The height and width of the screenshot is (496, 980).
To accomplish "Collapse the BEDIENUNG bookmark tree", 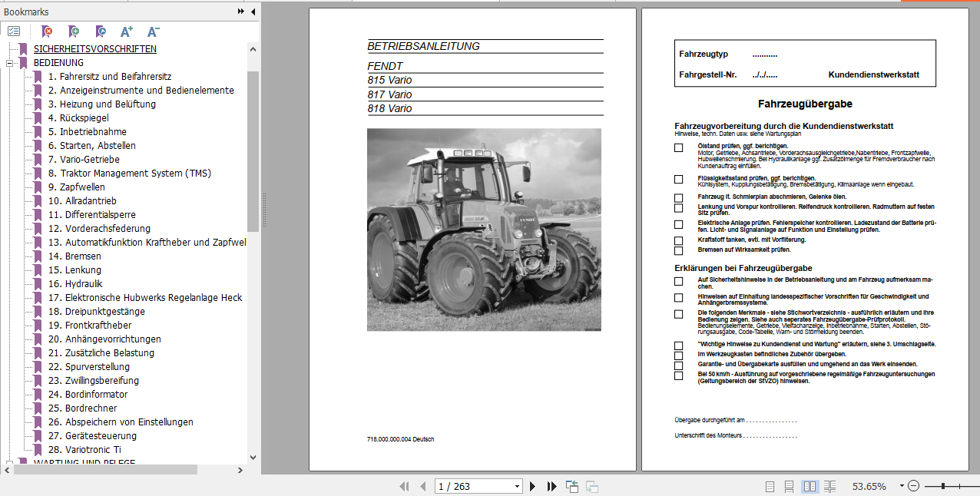I will pyautogui.click(x=9, y=63).
